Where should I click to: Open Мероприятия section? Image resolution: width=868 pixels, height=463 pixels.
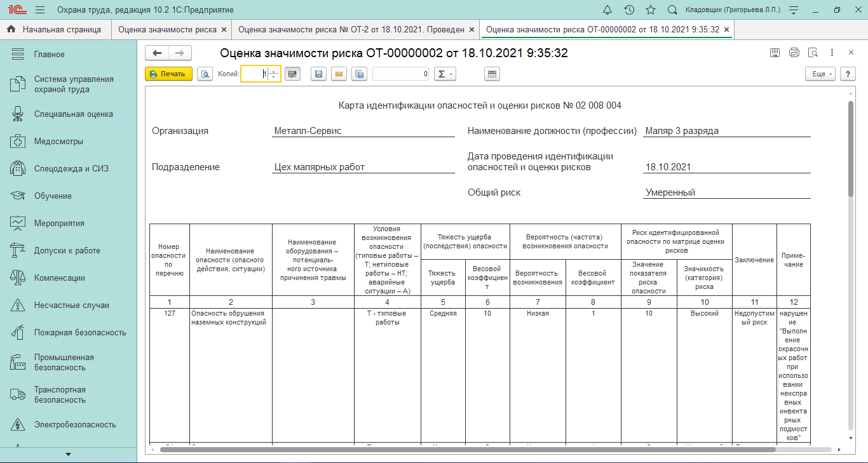[68, 224]
